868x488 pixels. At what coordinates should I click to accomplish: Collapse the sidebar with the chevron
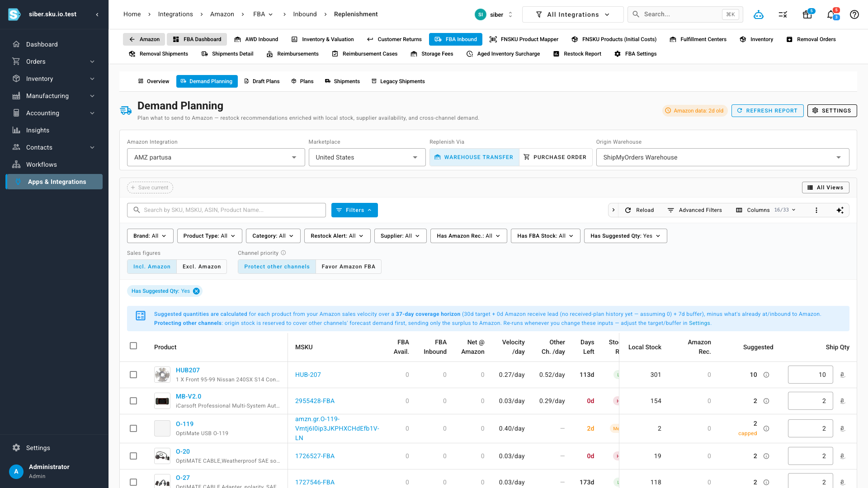[97, 14]
